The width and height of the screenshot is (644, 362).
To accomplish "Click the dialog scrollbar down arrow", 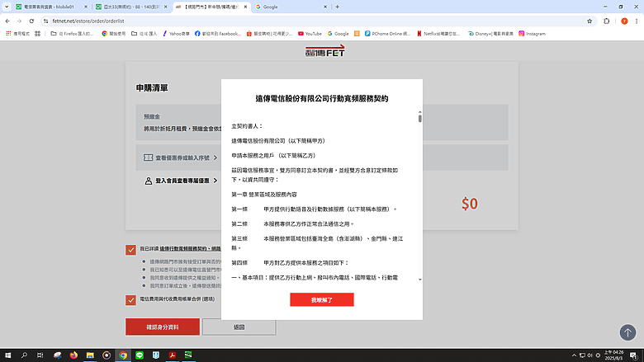I will [x=419, y=280].
